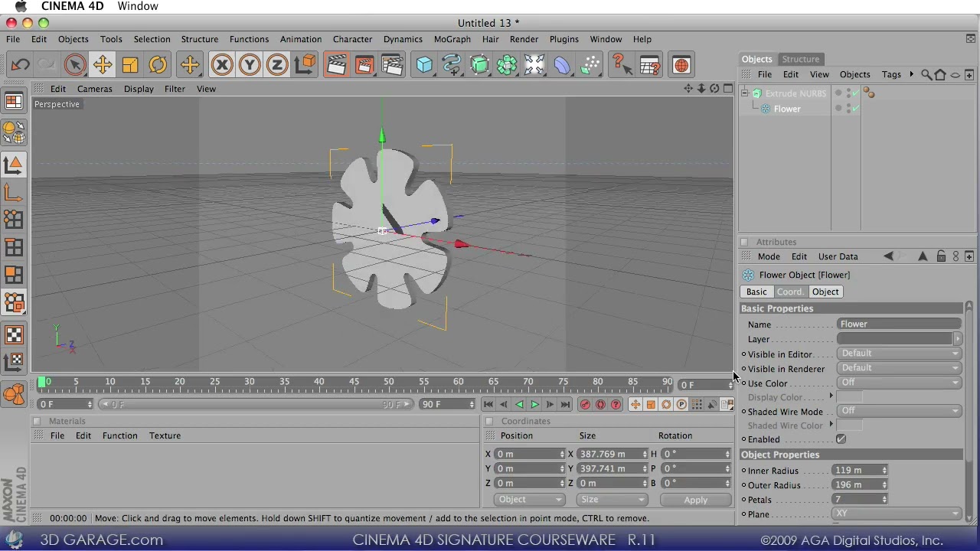Select the Use Points tool in left sidebar
Viewport: 980px width, 551px height.
pos(14,220)
